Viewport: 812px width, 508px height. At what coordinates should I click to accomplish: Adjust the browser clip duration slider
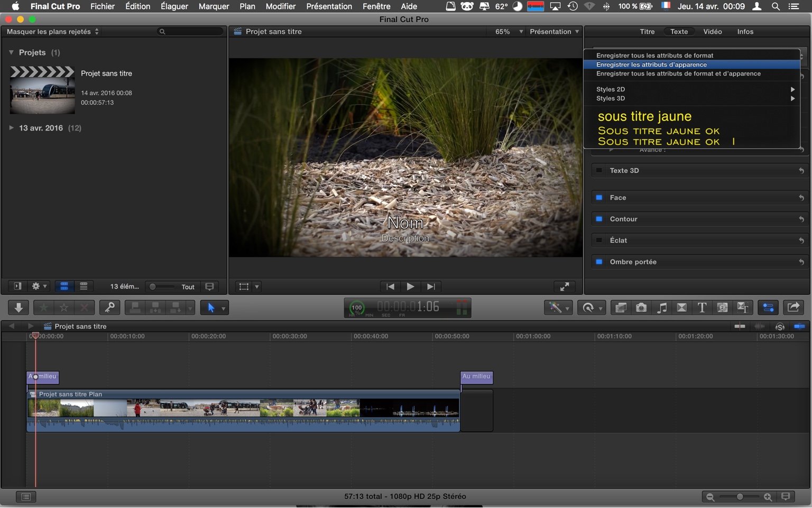[x=162, y=287]
